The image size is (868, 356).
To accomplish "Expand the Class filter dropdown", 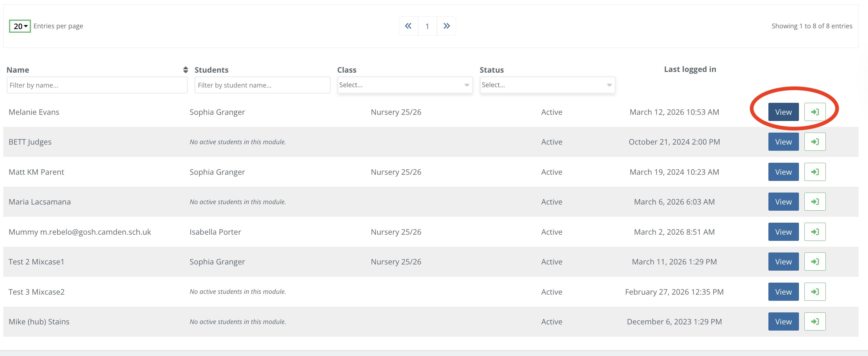I will click(x=405, y=85).
